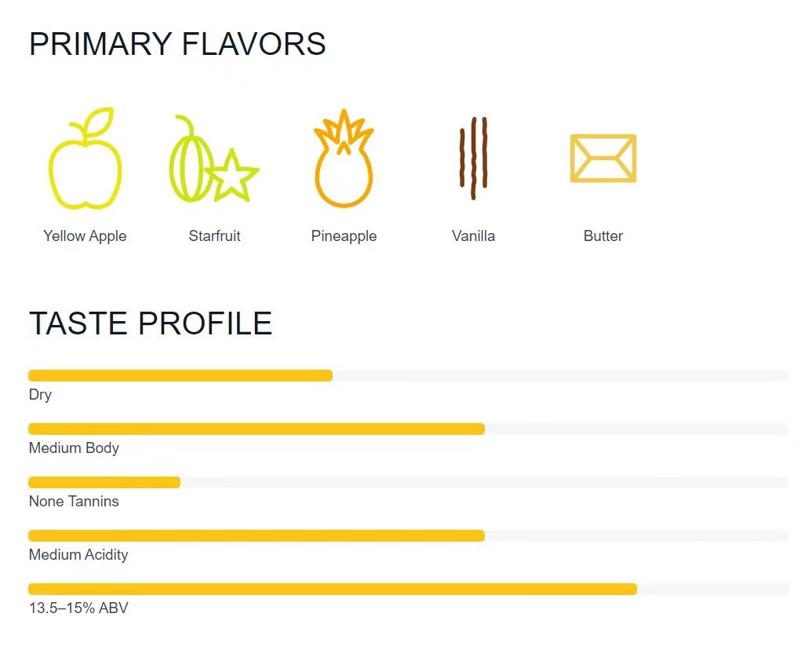812x650 pixels.
Task: Choose the Vanilla bean icon
Action: point(473,158)
